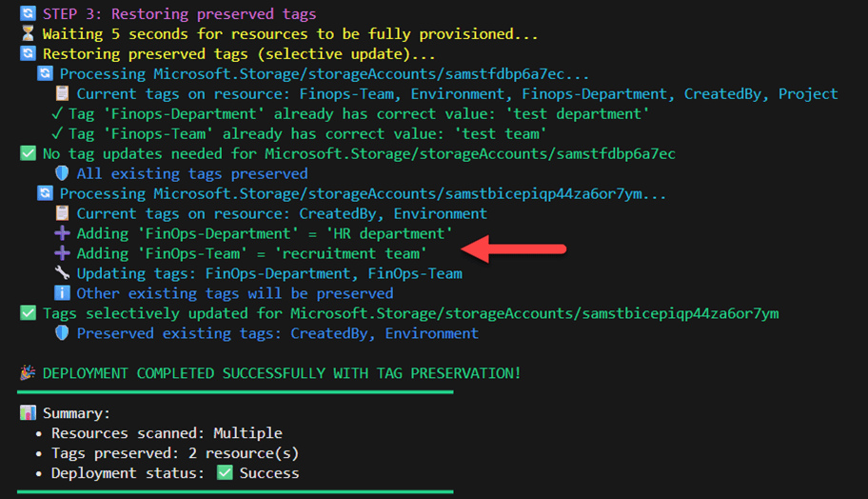This screenshot has height=499, width=868.
Task: Click the shield icon beside 'All existing tags preserved'
Action: coord(62,173)
